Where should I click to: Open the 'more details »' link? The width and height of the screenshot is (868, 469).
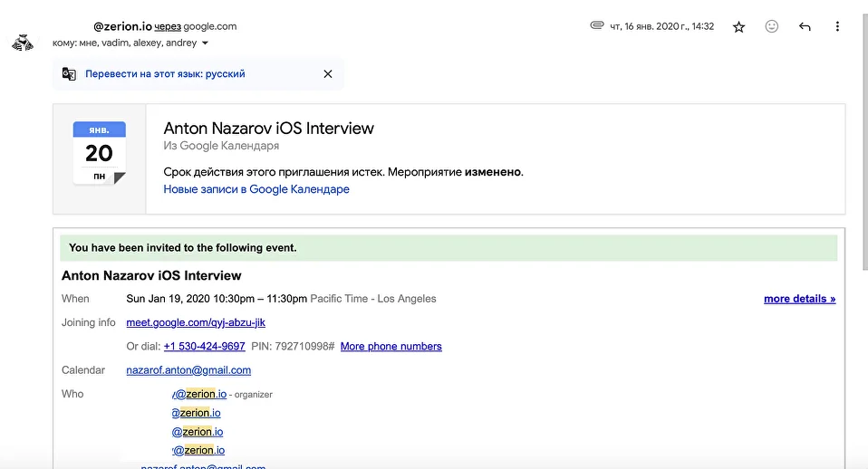(799, 299)
